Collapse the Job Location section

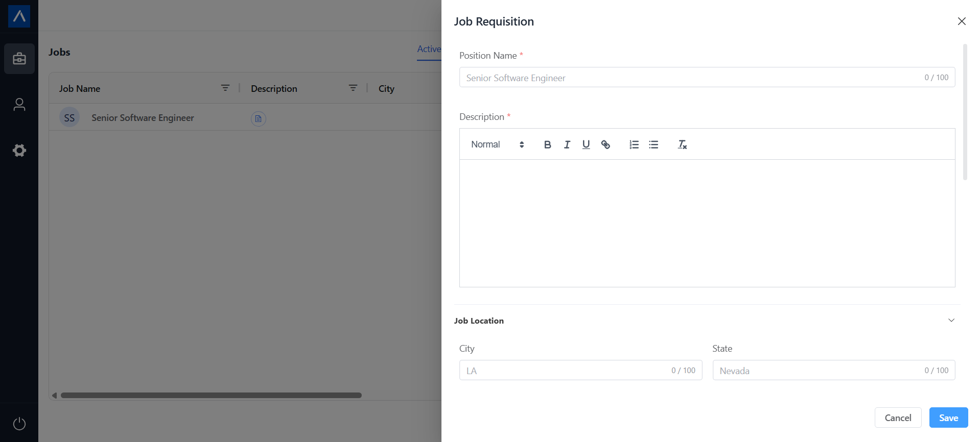click(x=951, y=321)
